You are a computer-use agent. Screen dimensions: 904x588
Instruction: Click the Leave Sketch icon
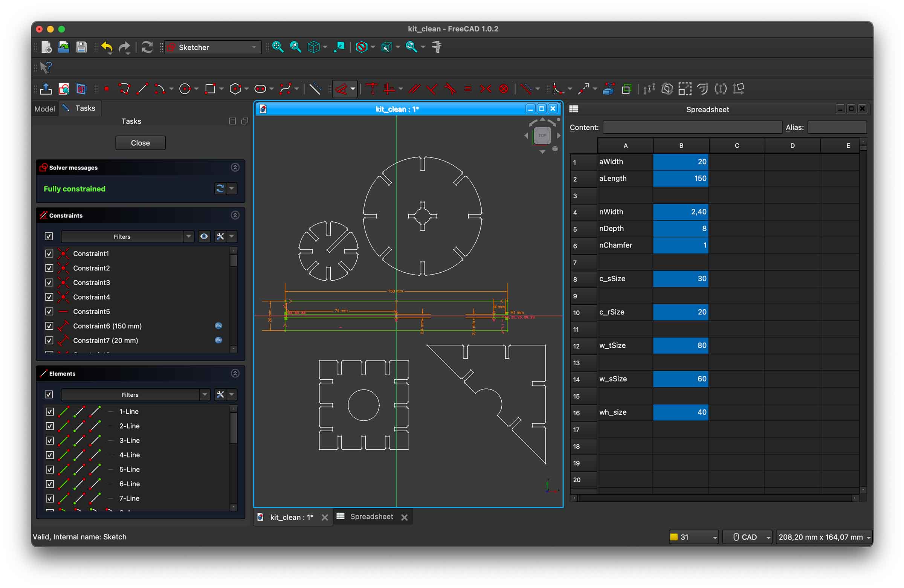[x=46, y=89]
